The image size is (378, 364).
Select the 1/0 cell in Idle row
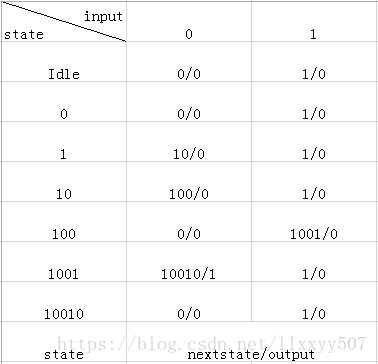314,62
